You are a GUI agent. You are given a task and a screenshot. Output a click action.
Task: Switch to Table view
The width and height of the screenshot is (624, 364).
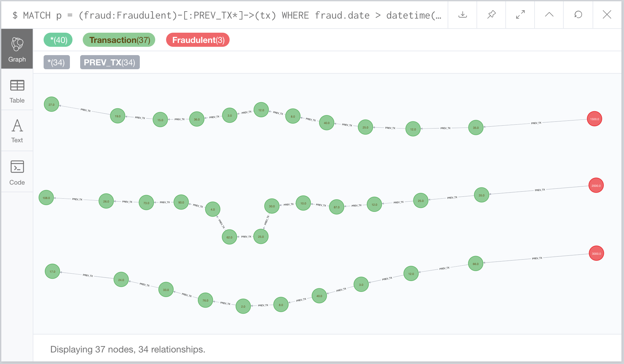click(17, 91)
